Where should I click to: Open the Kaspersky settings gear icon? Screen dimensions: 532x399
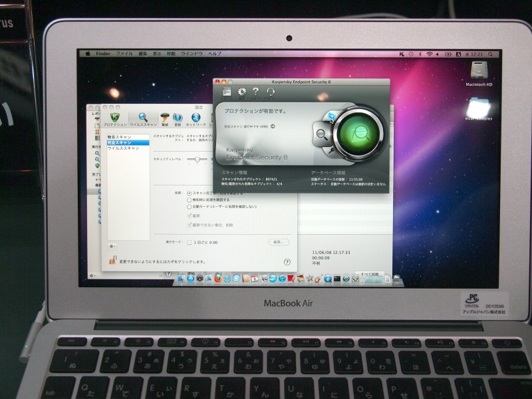click(x=241, y=92)
